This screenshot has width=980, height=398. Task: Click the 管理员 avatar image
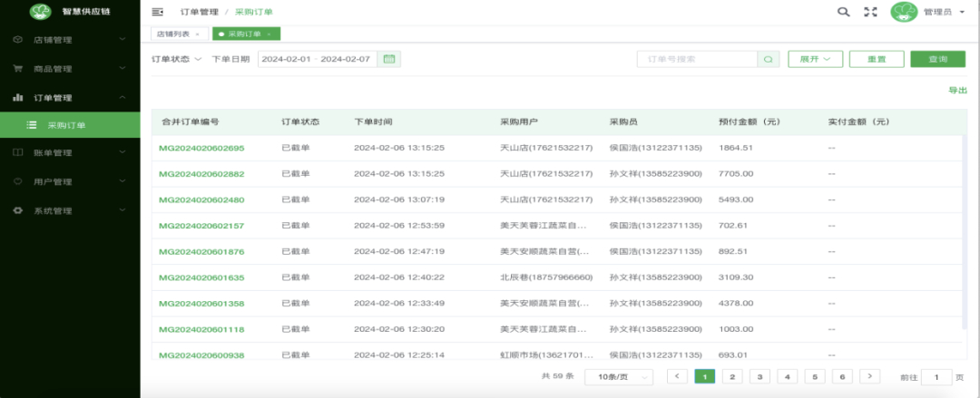904,12
